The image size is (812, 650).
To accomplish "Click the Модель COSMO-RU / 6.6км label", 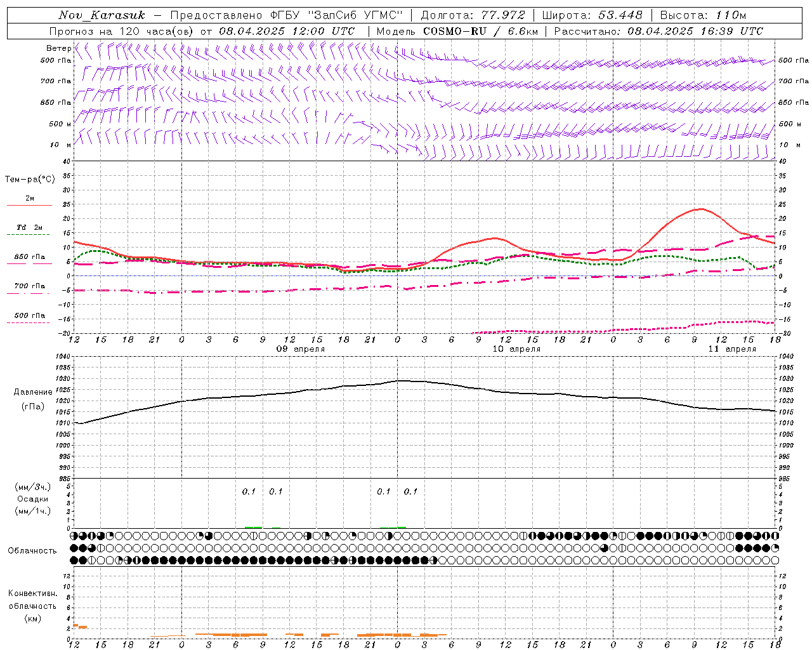I will [457, 31].
